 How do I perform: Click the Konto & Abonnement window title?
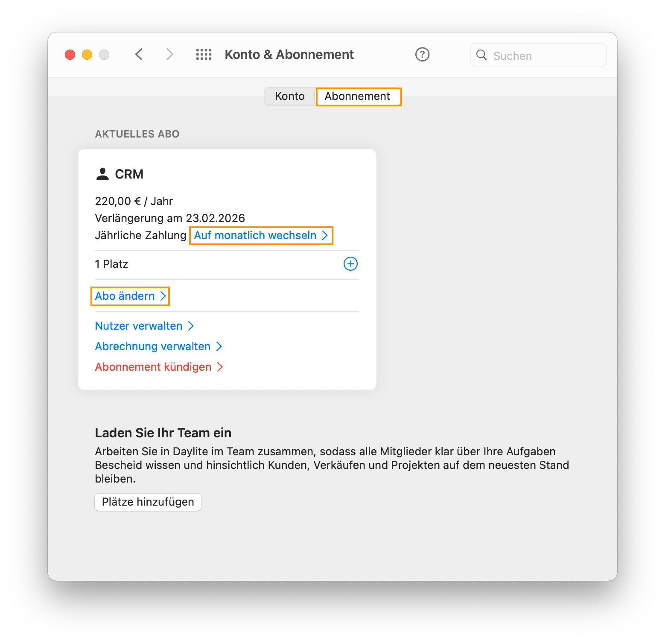(x=289, y=55)
